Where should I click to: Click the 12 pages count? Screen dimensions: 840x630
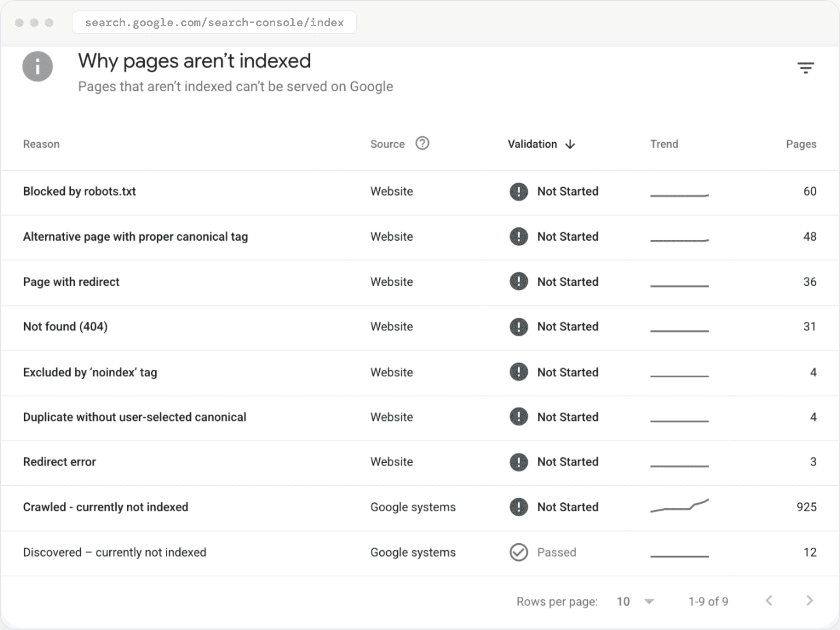(810, 552)
